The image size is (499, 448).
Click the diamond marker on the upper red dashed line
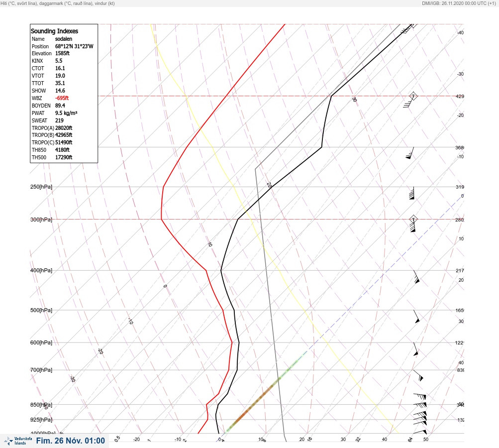coord(413,96)
